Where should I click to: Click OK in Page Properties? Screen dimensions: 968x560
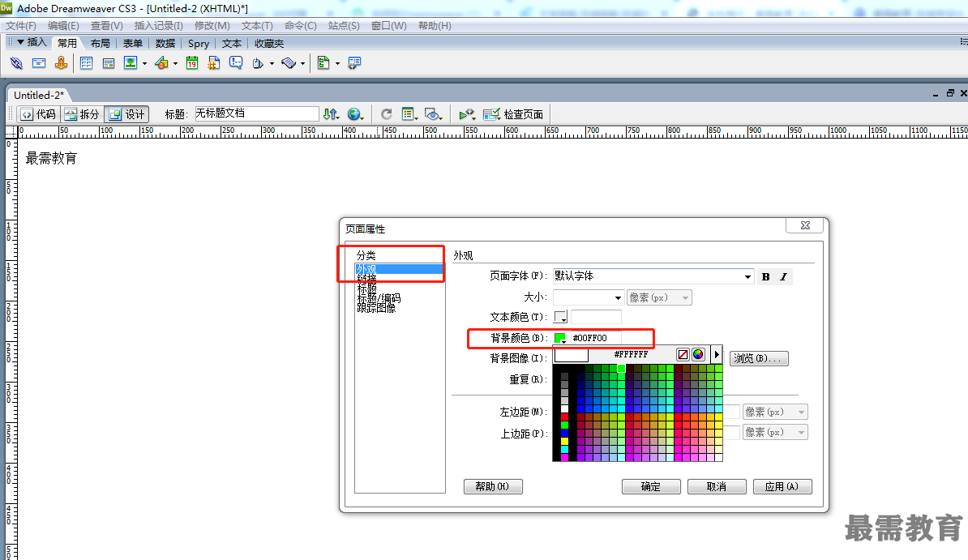pyautogui.click(x=651, y=486)
